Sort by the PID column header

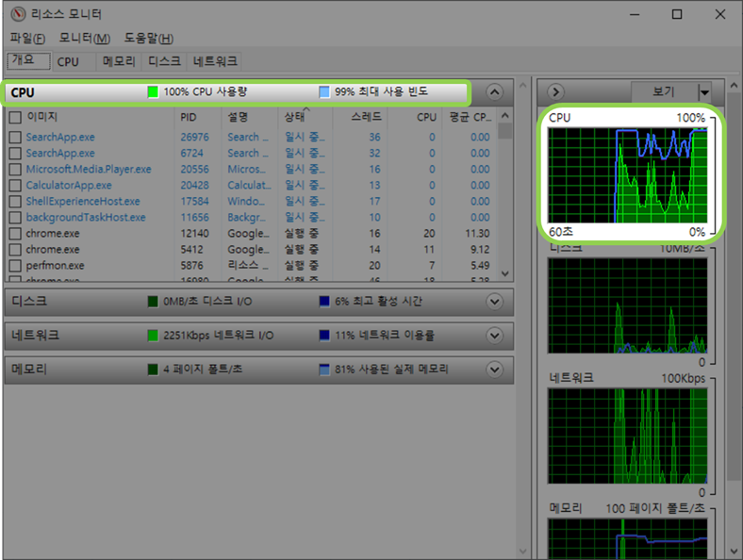(x=198, y=117)
